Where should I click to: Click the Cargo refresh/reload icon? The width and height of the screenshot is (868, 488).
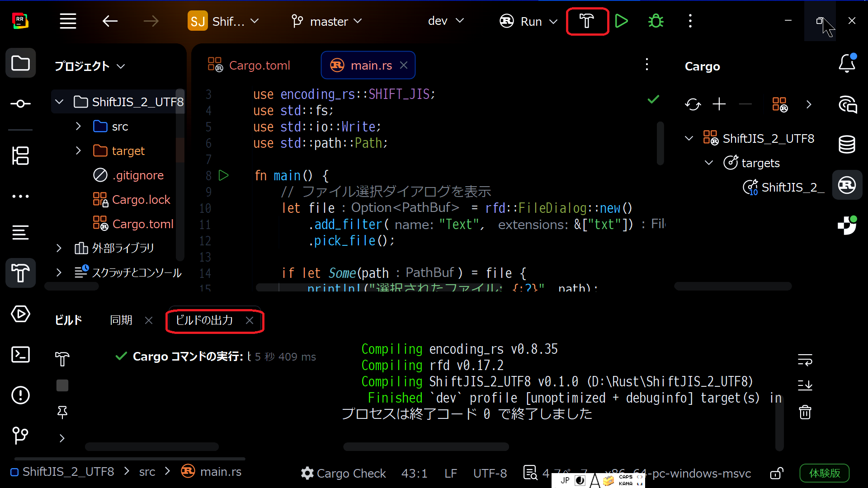point(693,104)
